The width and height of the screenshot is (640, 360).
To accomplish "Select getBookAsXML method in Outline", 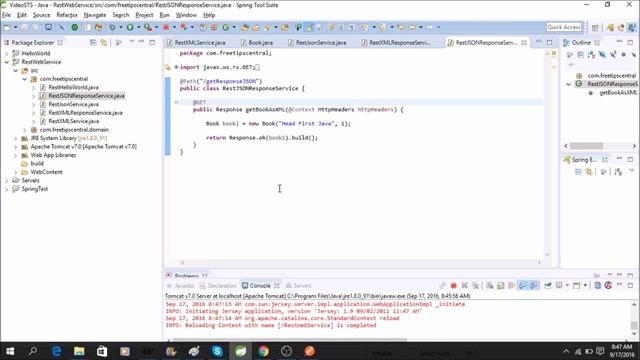I will pyautogui.click(x=618, y=93).
